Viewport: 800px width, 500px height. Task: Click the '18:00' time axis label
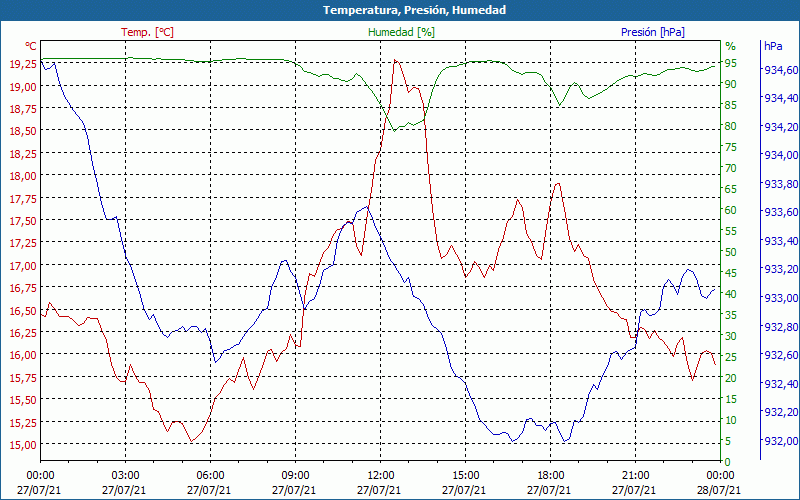tap(550, 477)
